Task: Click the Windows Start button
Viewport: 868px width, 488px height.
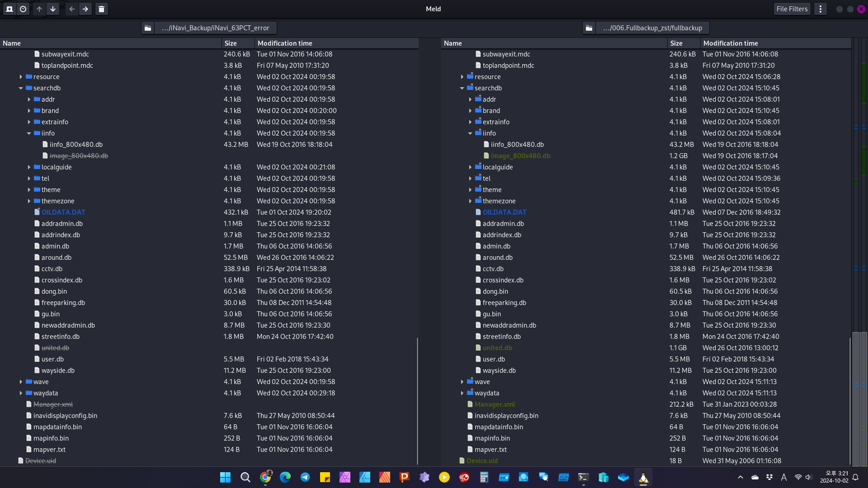Action: click(225, 477)
